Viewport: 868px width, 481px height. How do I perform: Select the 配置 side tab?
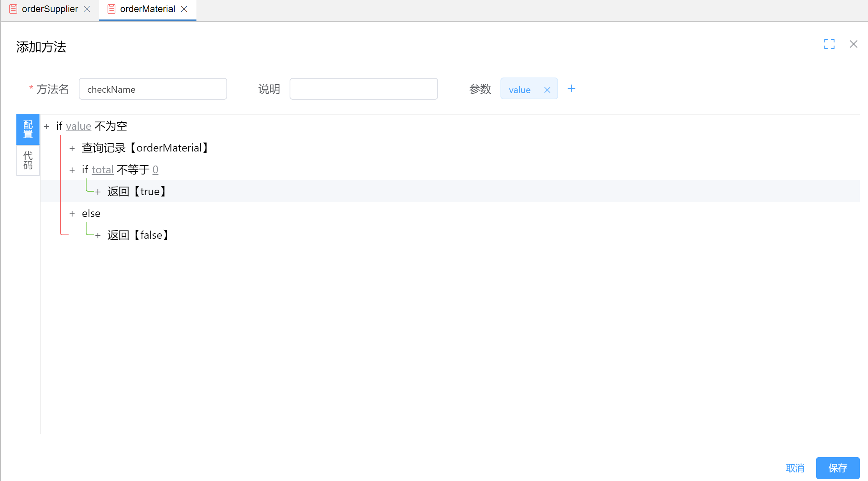28,129
